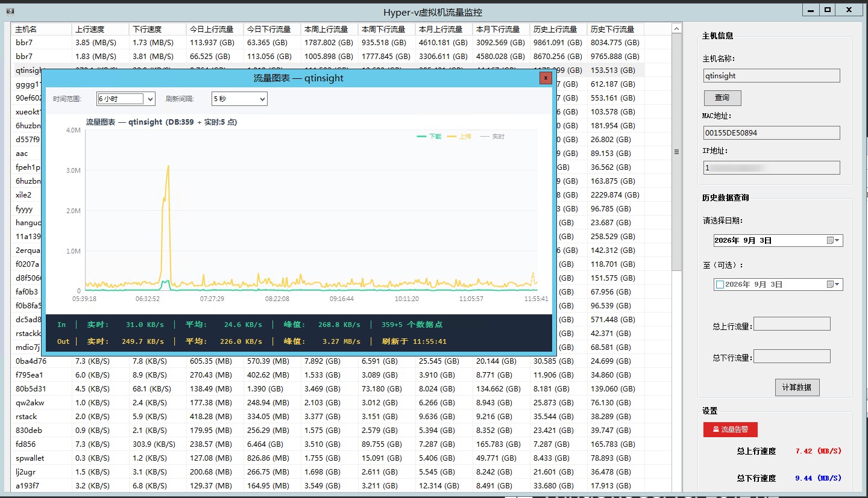Click the IP地址 field
The height and width of the screenshot is (498, 868).
pyautogui.click(x=772, y=168)
